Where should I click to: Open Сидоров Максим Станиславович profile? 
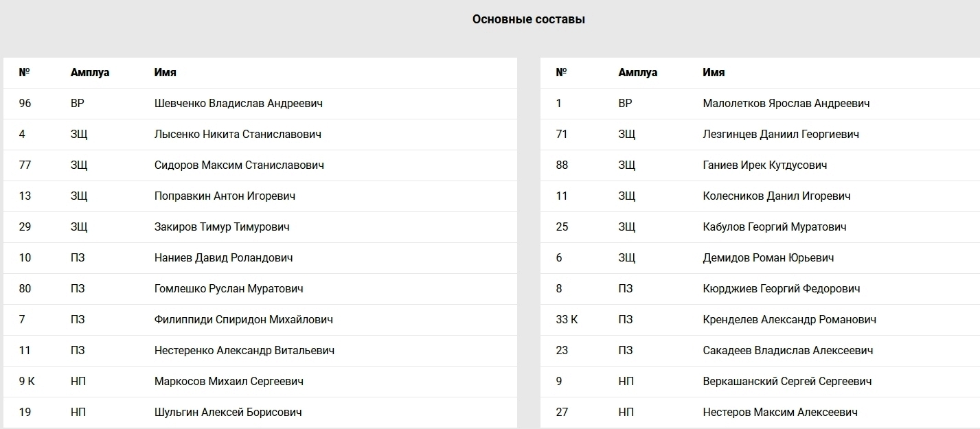click(x=239, y=165)
